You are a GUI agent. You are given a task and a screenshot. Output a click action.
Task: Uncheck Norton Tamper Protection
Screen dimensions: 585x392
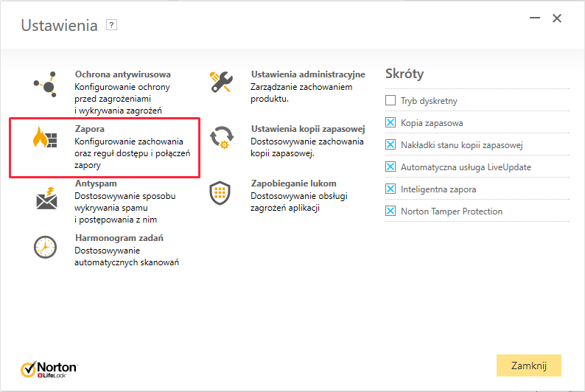pos(390,211)
